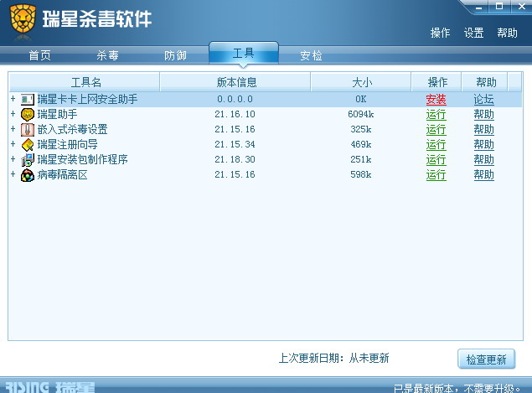
Task: Click version cell 21.16.10
Action: pyautogui.click(x=235, y=114)
